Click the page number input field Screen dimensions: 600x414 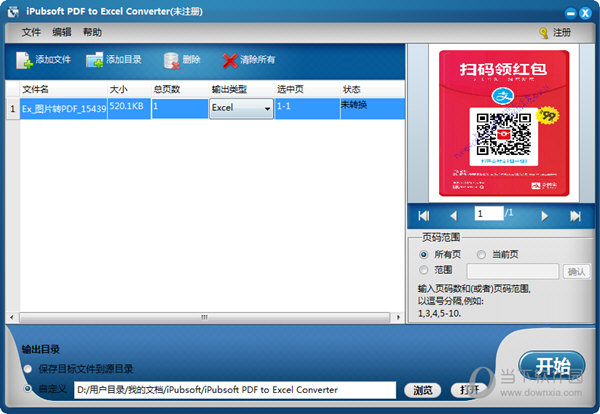click(489, 214)
